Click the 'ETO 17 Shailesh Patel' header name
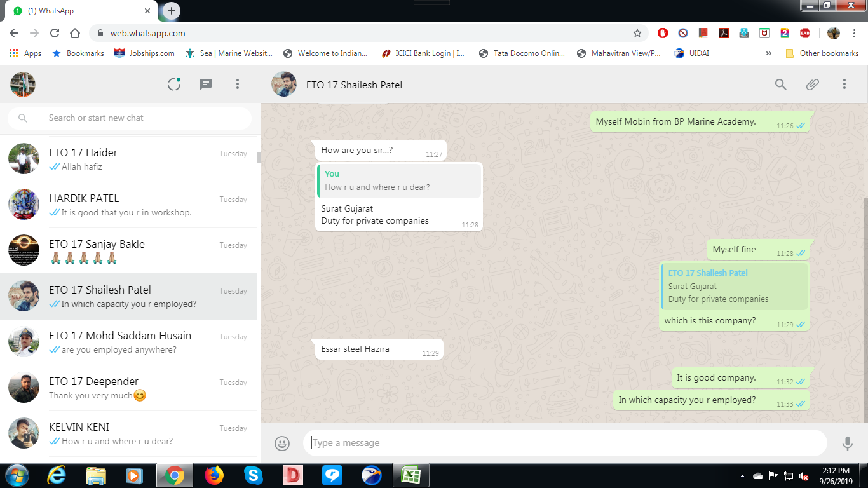This screenshot has width=868, height=488. click(354, 85)
